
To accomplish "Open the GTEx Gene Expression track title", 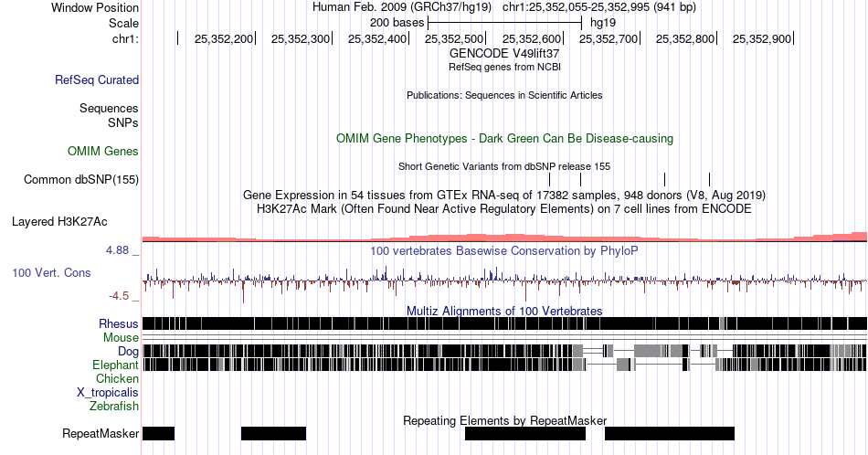I will coord(504,195).
